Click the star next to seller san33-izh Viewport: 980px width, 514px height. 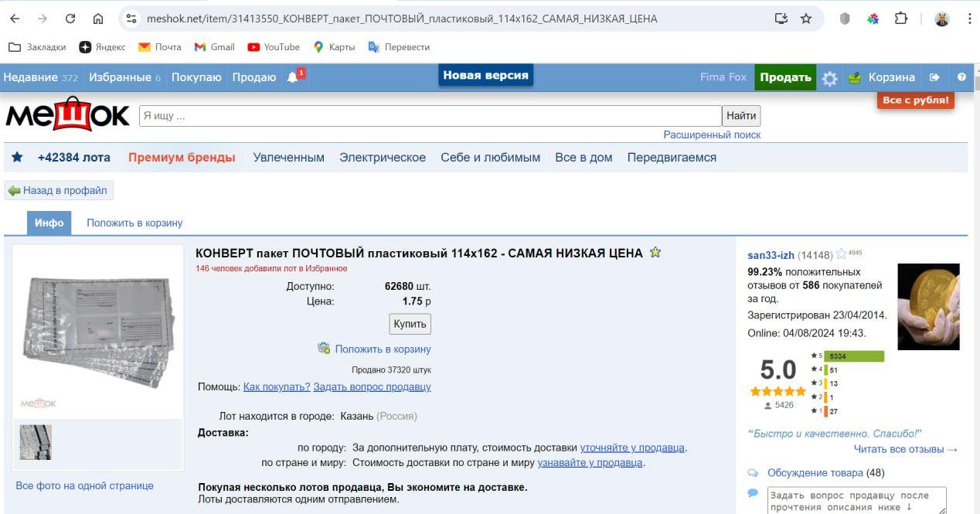[x=841, y=255]
